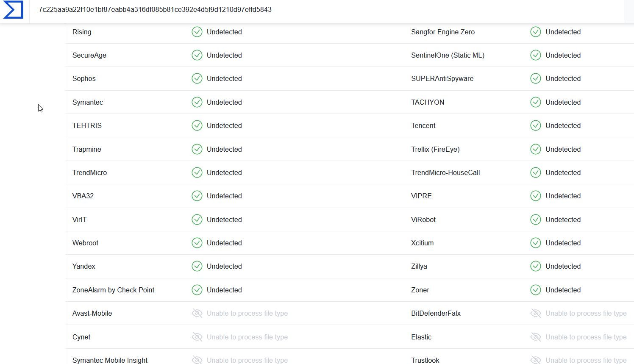Click the green checkmark beside Rising

[x=197, y=32]
